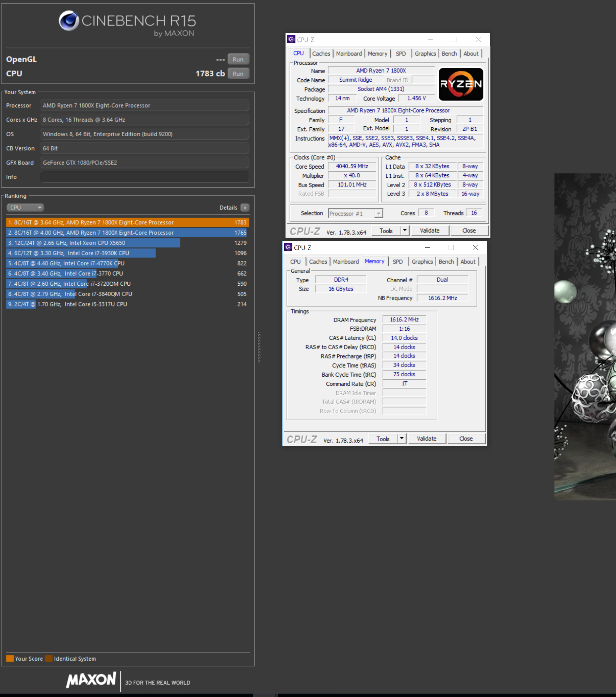The width and height of the screenshot is (616, 697).
Task: Minimize the top CPU-Z window
Action: tap(431, 39)
